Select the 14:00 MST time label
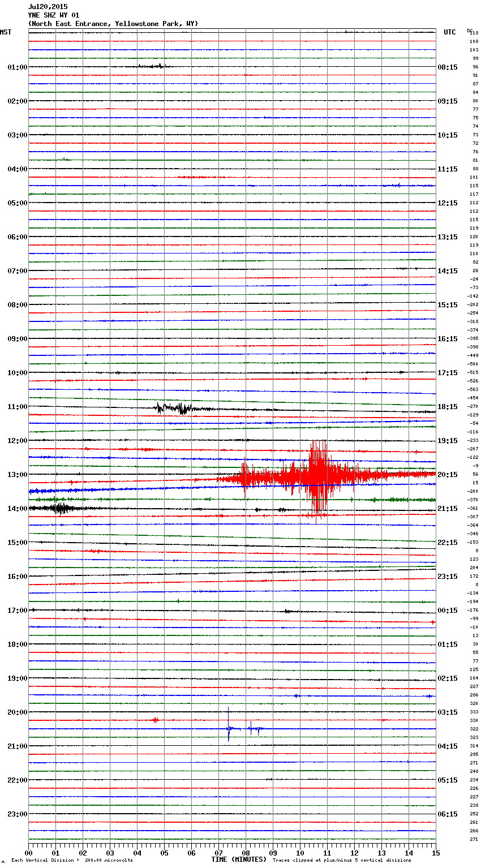Viewport: 481px width, 868px height. [17, 509]
